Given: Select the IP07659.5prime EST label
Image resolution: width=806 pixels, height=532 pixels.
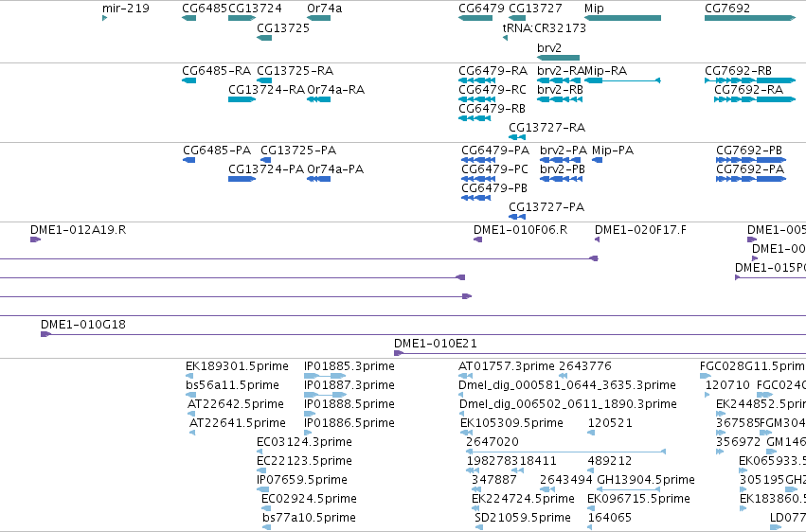Looking at the screenshot, I should pyautogui.click(x=302, y=480).
